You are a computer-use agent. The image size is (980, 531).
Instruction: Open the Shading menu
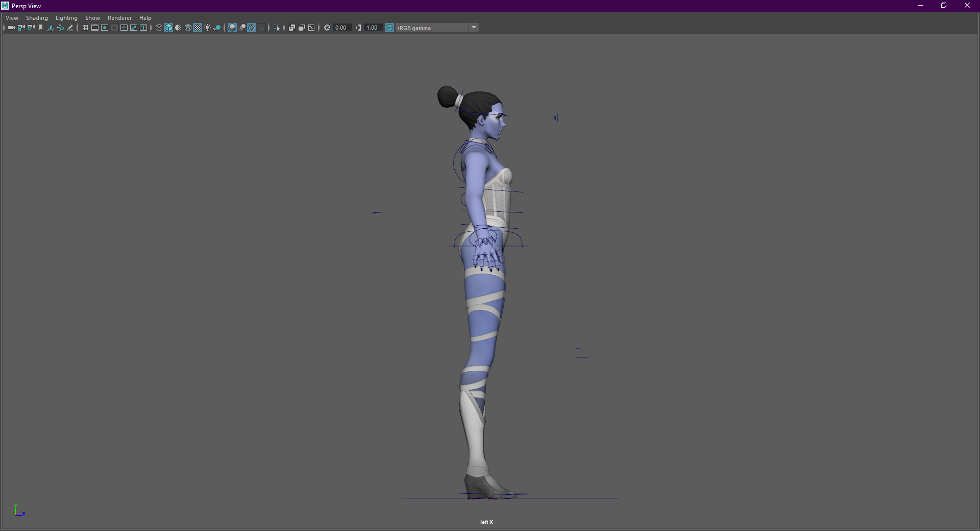37,18
